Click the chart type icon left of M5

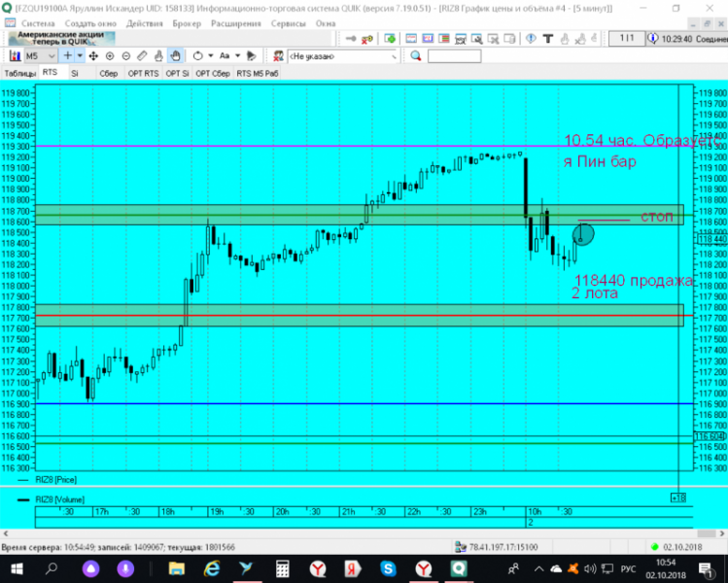point(15,56)
